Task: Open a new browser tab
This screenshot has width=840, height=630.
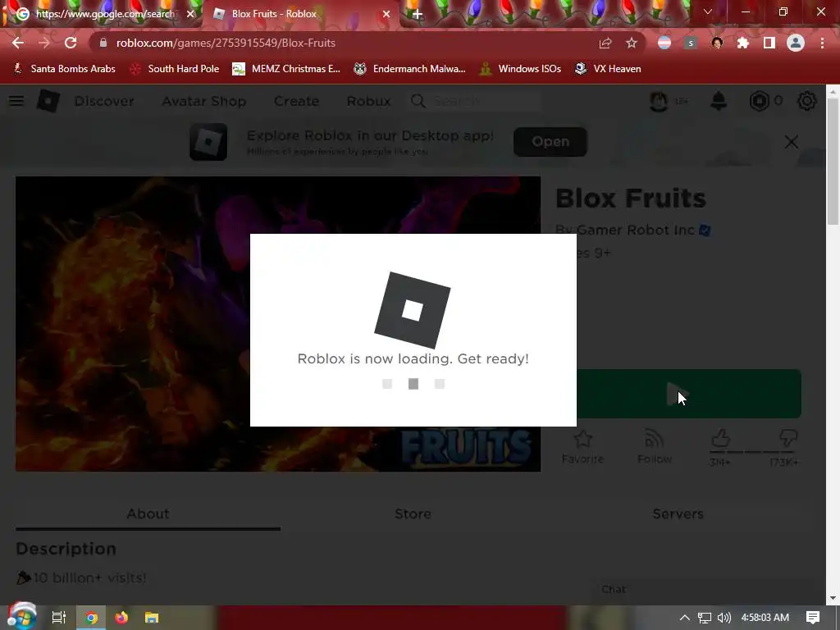Action: (418, 14)
